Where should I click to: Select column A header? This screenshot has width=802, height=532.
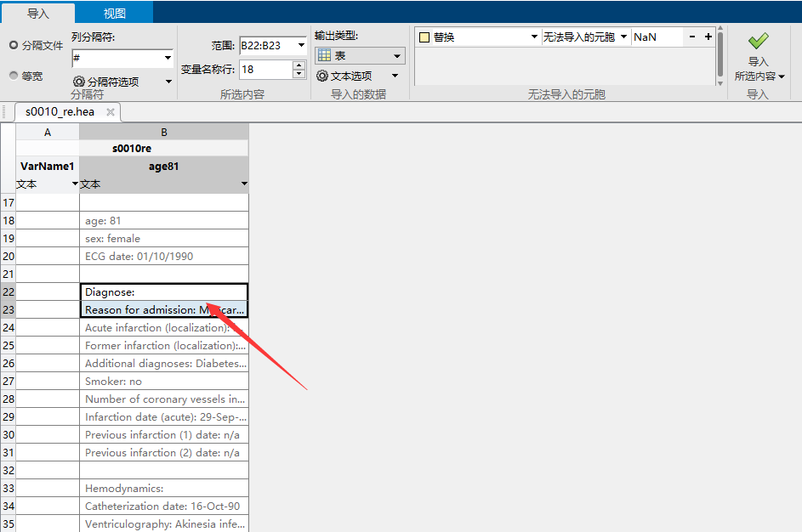(48, 133)
